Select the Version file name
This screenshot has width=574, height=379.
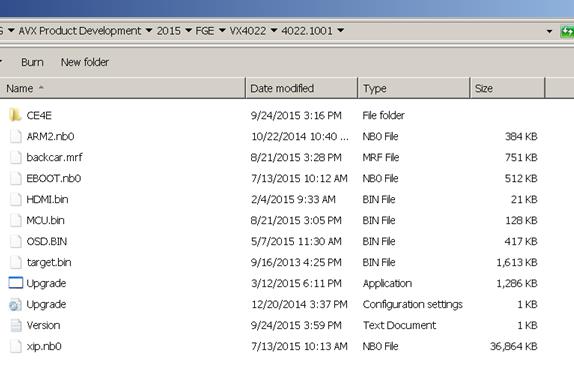click(x=43, y=326)
